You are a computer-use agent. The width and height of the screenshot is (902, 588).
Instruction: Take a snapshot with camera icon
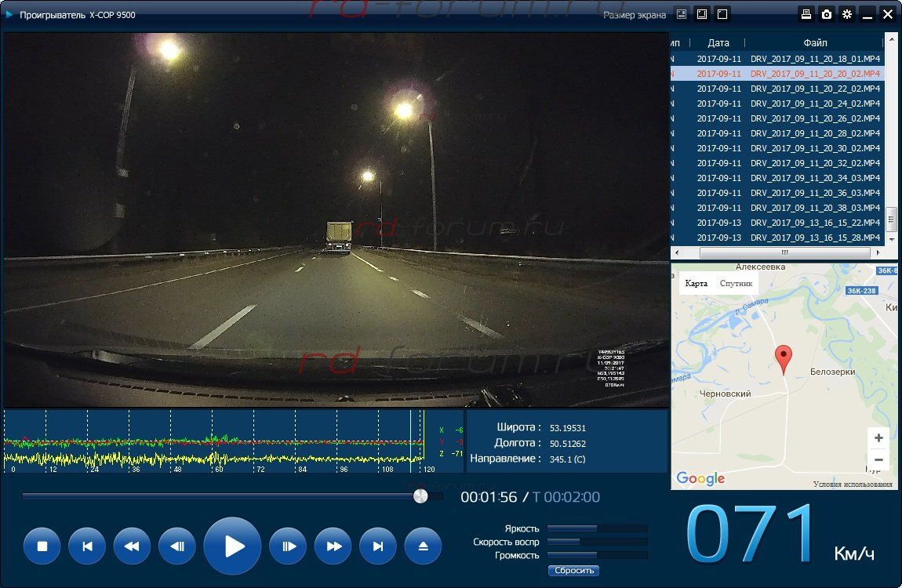click(827, 14)
